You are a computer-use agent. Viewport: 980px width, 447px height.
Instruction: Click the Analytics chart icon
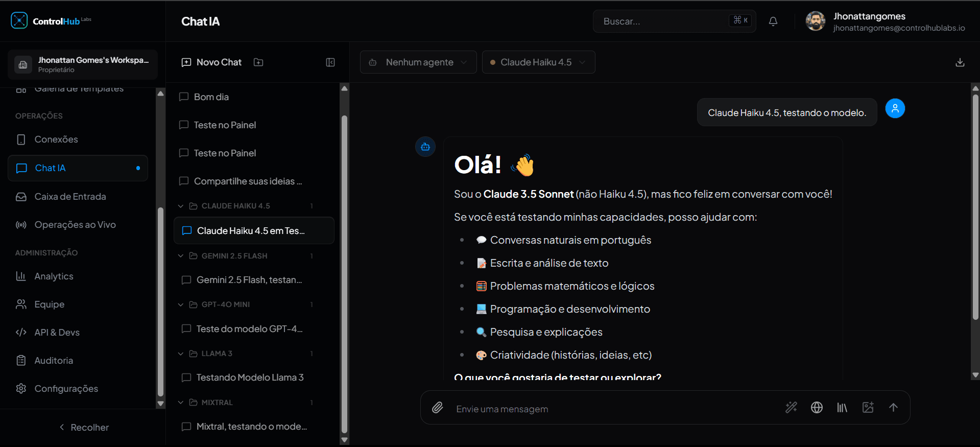click(x=21, y=276)
